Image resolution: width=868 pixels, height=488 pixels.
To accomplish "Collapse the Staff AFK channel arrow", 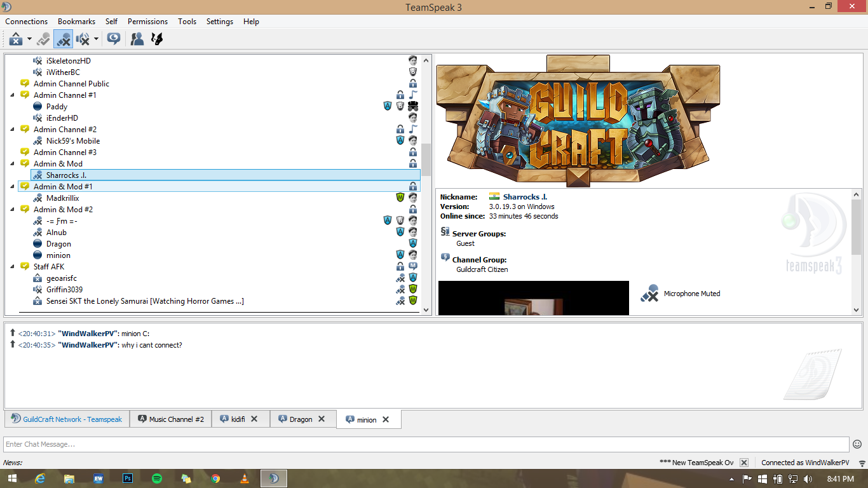I will point(13,267).
